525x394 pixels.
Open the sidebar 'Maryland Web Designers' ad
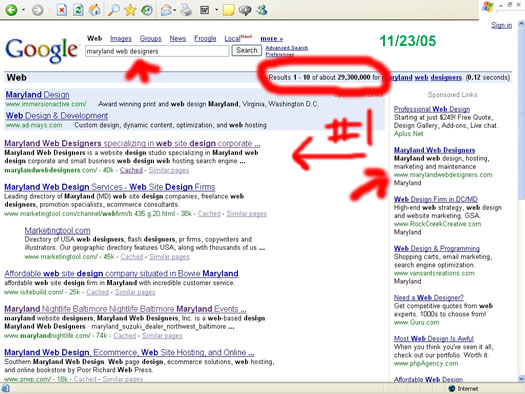tap(435, 150)
